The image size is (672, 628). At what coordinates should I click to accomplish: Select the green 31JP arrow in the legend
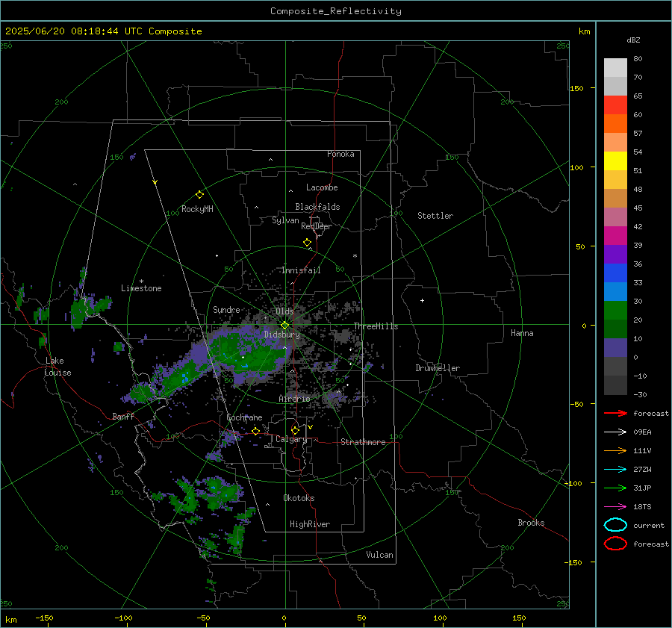click(x=615, y=488)
